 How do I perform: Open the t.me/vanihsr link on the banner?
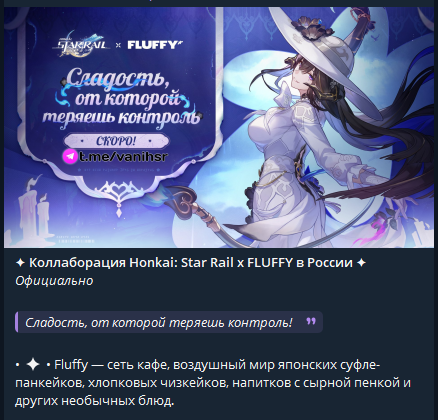pos(123,156)
